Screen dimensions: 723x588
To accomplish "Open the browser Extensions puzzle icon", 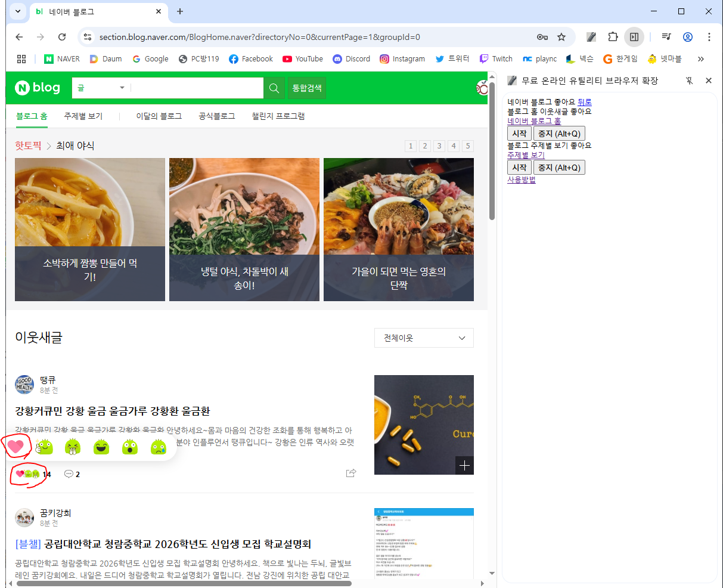I will 613,37.
